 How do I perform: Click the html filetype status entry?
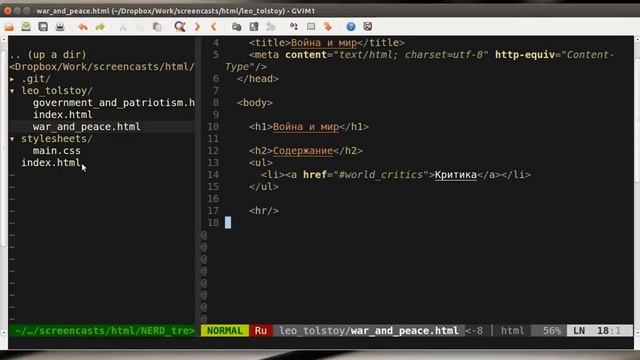512,331
